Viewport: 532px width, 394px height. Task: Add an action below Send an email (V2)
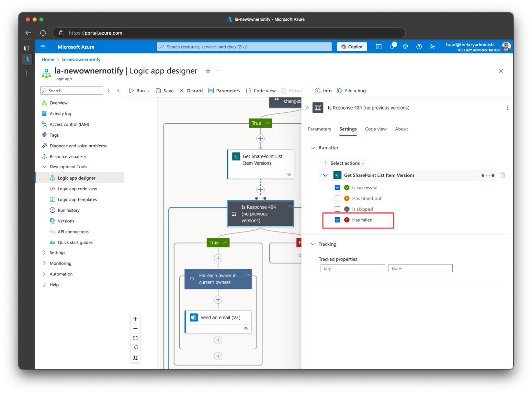(218, 340)
